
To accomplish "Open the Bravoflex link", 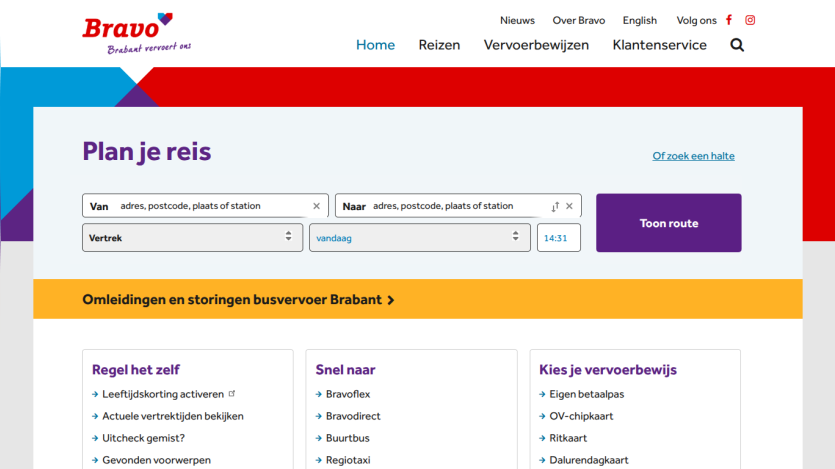I will 348,394.
